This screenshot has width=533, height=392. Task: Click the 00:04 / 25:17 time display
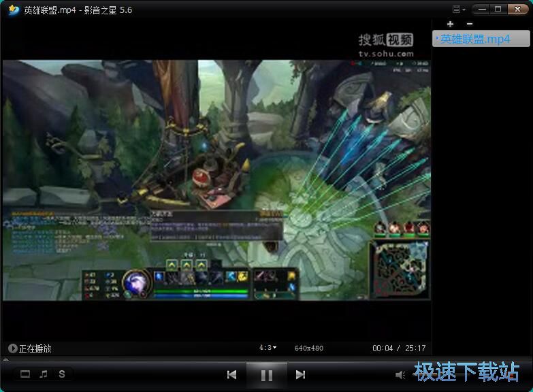pyautogui.click(x=399, y=348)
